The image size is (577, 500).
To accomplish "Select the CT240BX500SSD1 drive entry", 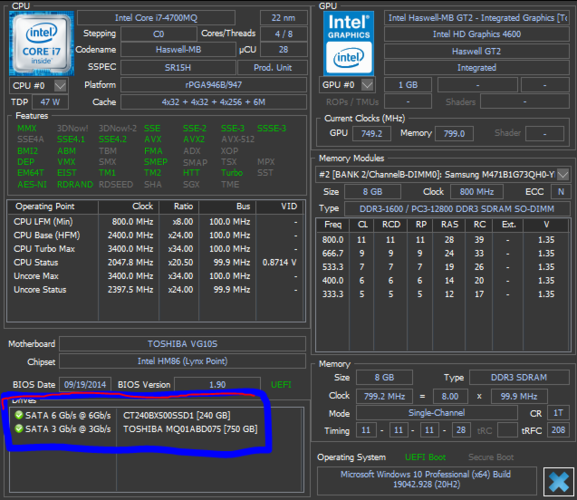I will pyautogui.click(x=177, y=415).
